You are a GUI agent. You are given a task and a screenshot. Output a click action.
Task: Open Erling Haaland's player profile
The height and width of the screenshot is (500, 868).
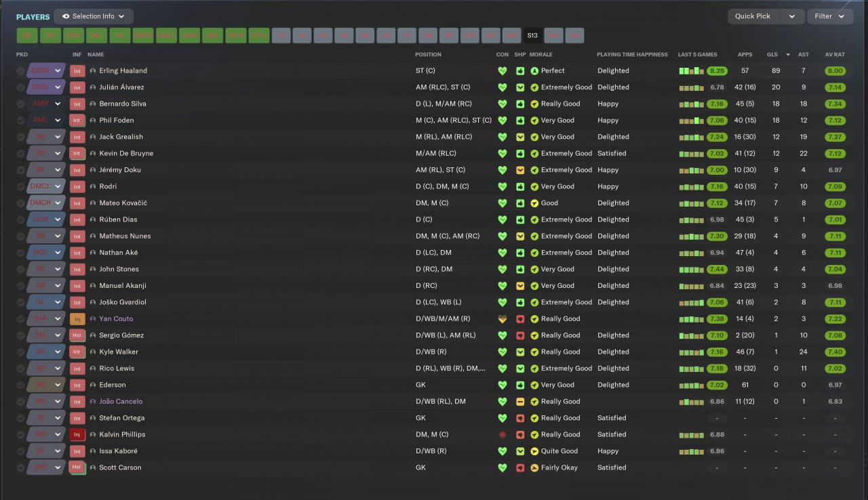[x=123, y=70]
